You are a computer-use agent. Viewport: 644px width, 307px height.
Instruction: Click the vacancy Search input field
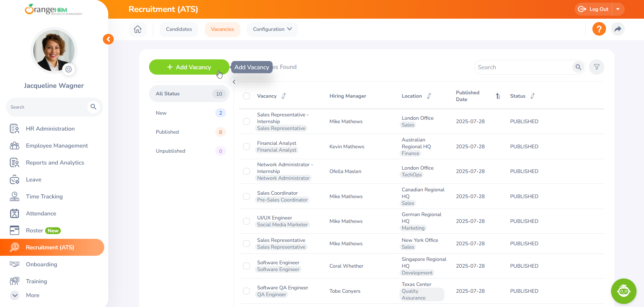pos(523,67)
